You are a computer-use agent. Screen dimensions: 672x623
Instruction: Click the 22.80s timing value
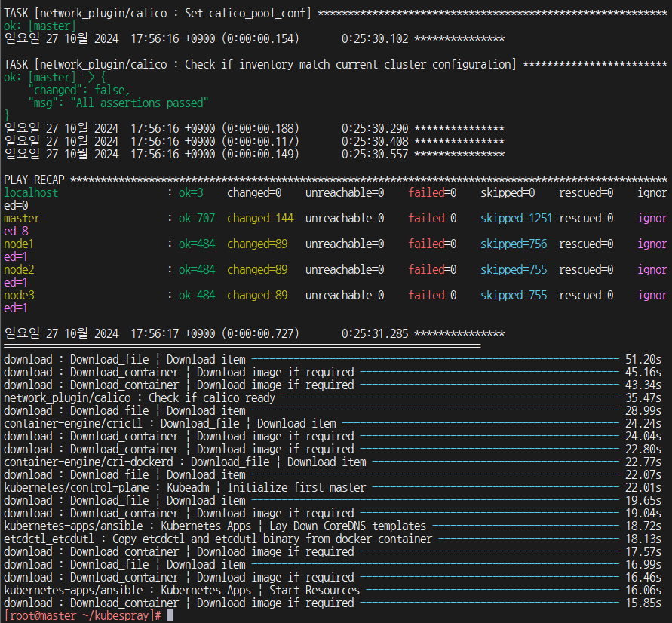click(x=643, y=450)
